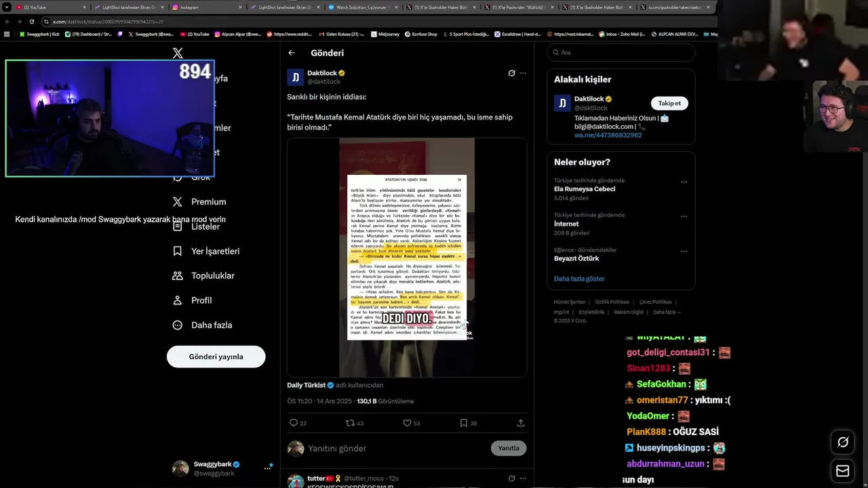Share the post via share icon
This screenshot has height=488, width=868.
(x=521, y=423)
